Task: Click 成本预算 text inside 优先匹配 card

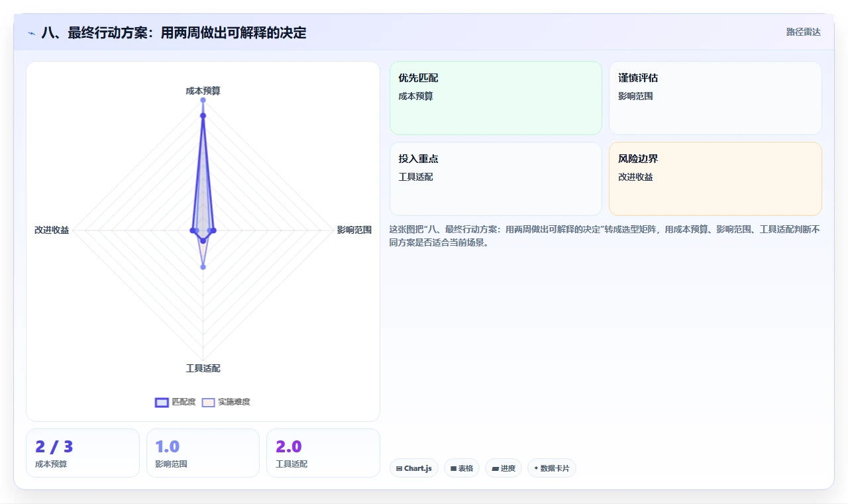Action: click(415, 96)
